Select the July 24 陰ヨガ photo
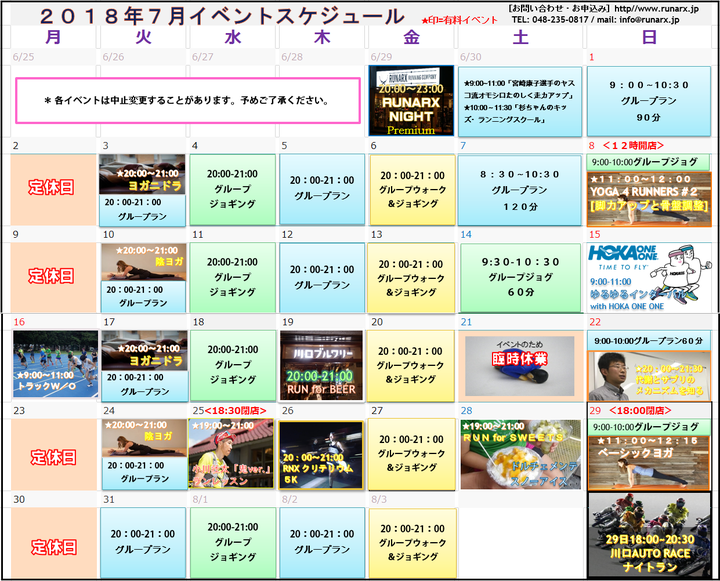 [144, 439]
